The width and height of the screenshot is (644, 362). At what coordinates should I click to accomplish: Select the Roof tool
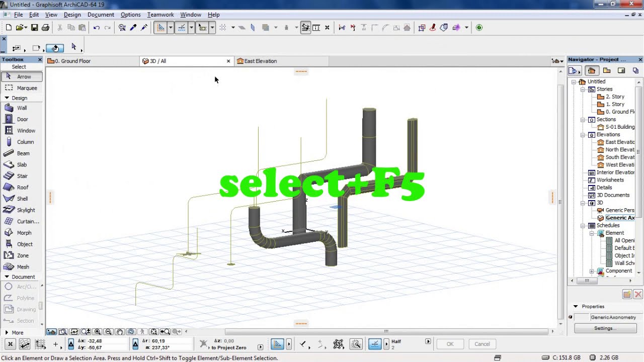tap(21, 188)
